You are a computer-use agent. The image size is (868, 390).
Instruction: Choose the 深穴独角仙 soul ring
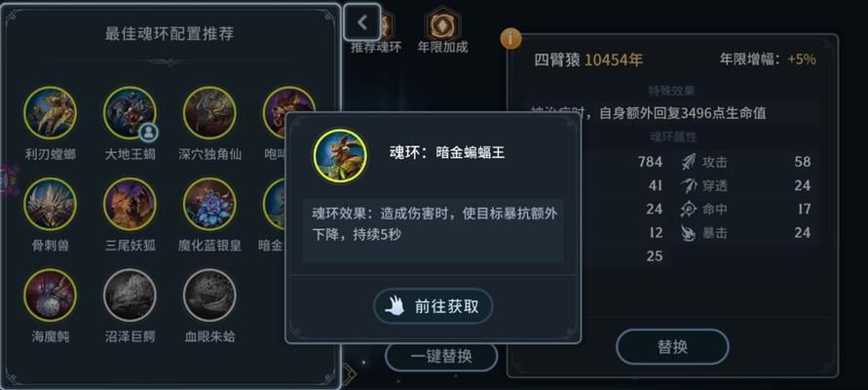click(x=209, y=113)
